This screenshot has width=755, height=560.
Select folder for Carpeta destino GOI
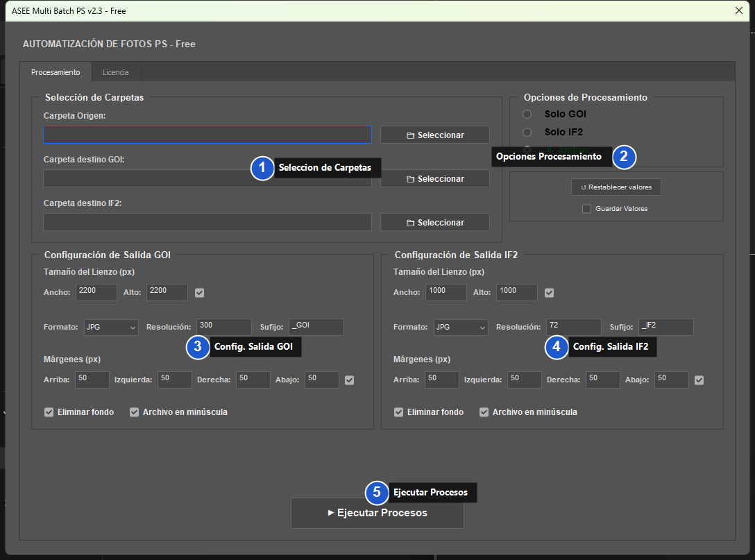point(435,178)
